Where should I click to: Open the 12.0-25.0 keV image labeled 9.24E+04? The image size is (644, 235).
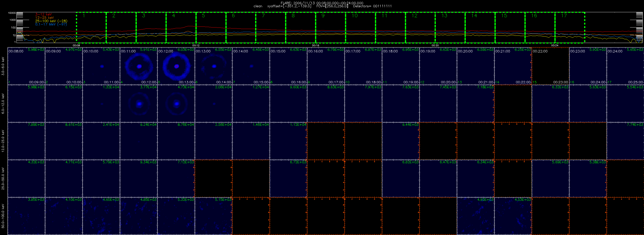[x=139, y=141]
